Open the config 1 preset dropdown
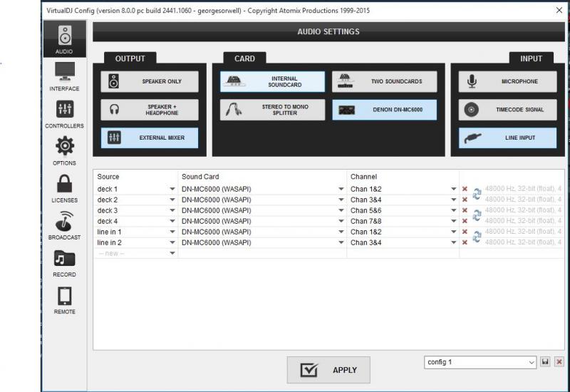 [480, 362]
